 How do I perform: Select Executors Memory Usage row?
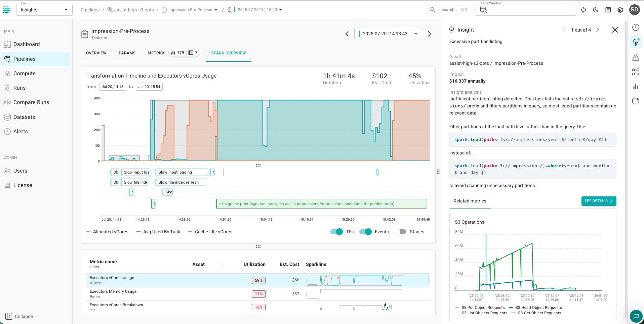click(258, 294)
